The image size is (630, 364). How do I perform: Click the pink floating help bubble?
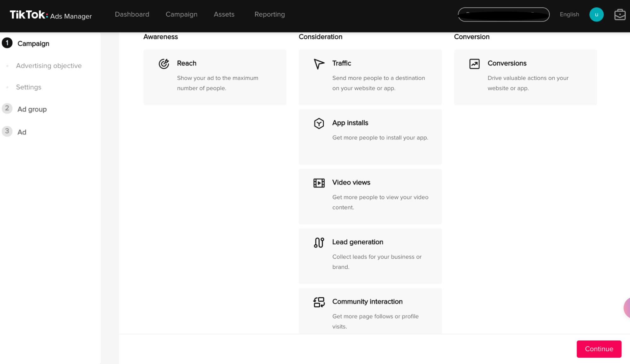627,308
